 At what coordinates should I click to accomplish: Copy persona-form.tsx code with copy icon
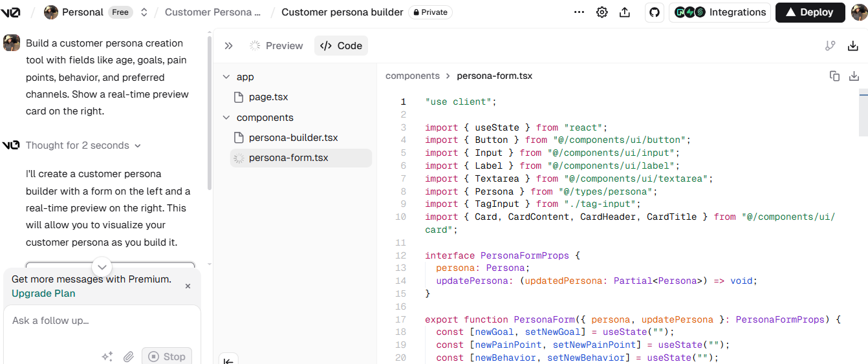(x=834, y=76)
